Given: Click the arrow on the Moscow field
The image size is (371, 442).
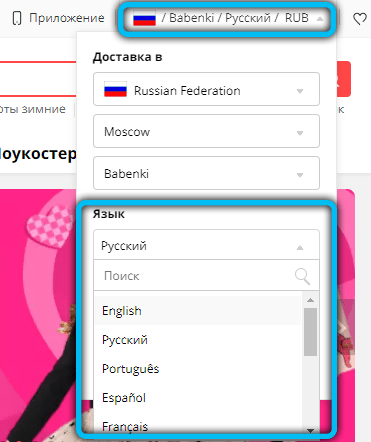Looking at the screenshot, I should click(x=300, y=133).
